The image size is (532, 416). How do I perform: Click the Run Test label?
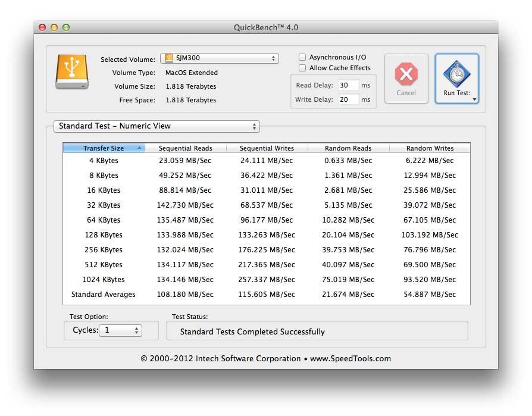click(x=456, y=93)
